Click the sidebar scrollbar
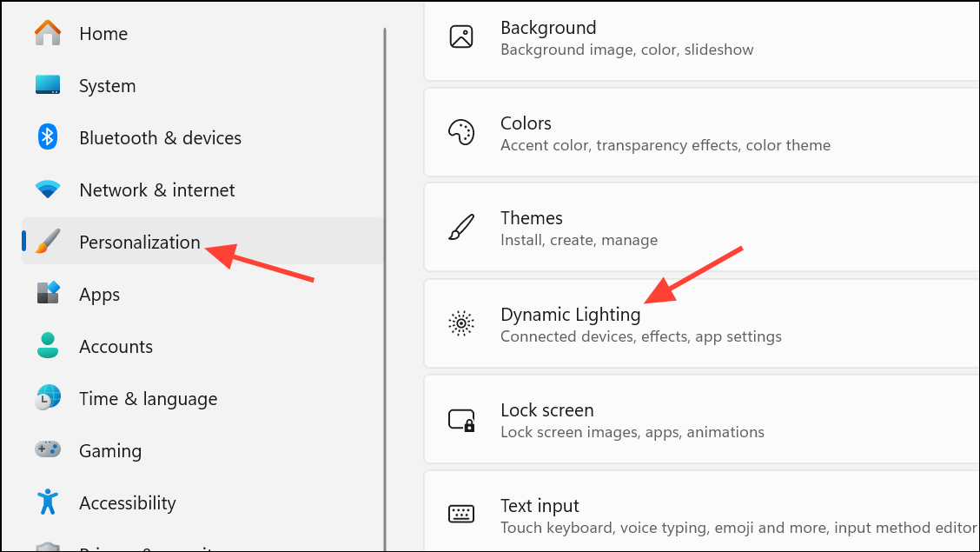980x552 pixels. click(384, 261)
